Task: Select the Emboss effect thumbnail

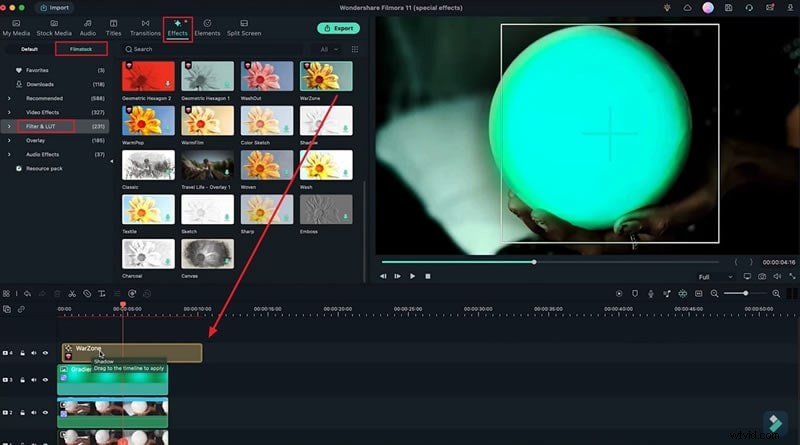Action: (x=326, y=209)
